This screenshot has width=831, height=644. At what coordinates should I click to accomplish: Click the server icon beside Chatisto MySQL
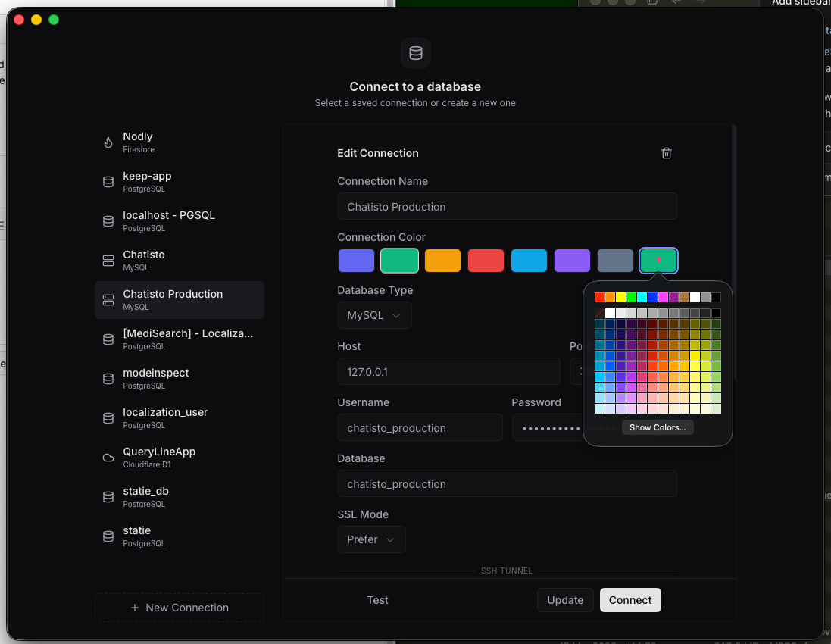click(108, 261)
